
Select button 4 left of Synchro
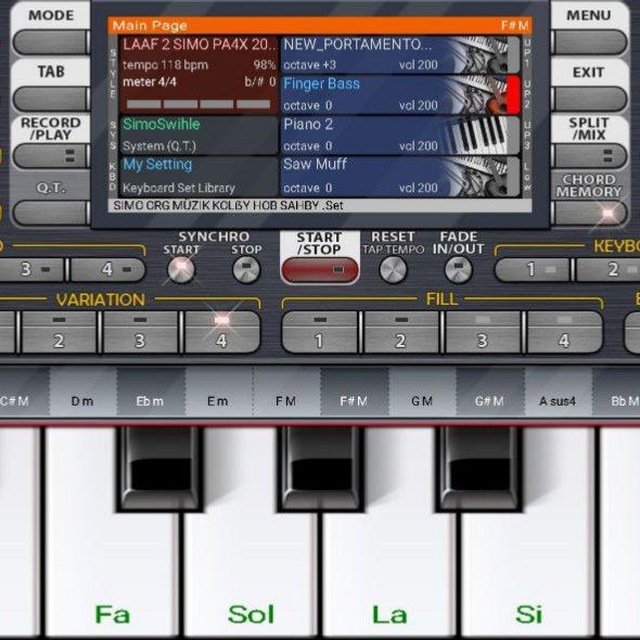pos(108,269)
